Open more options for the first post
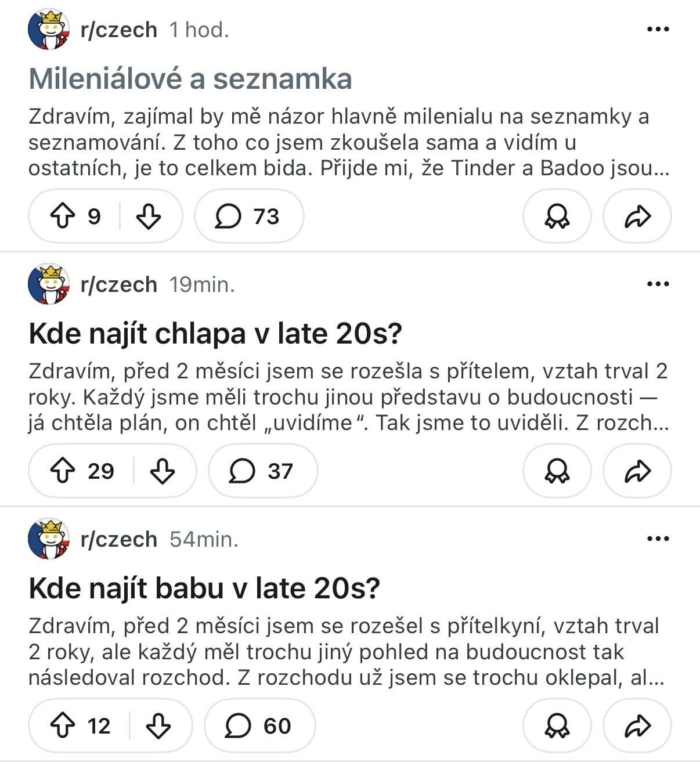 tap(658, 29)
